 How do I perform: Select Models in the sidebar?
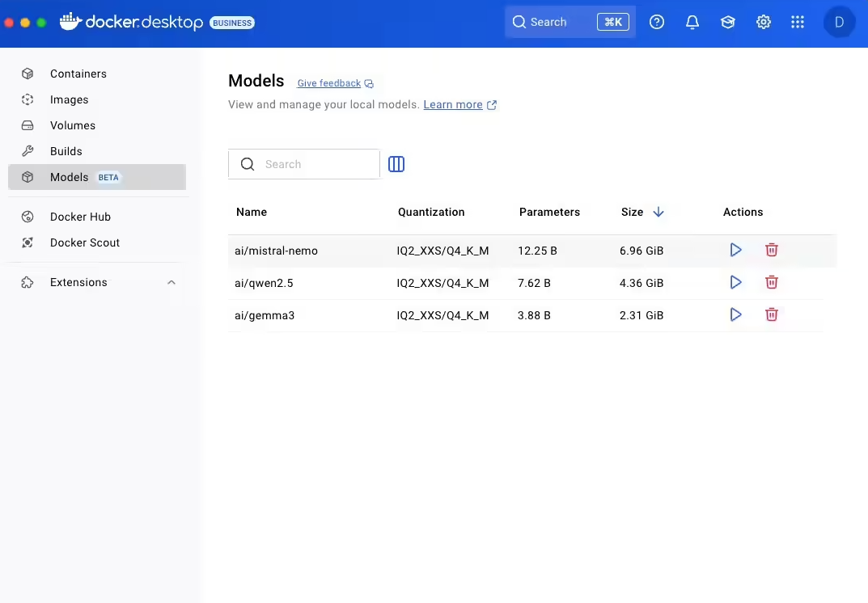[97, 177]
